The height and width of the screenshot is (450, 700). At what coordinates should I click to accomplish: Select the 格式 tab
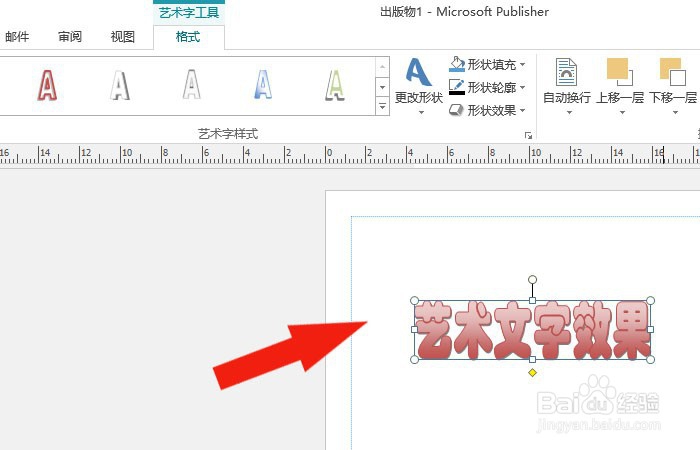pos(188,37)
